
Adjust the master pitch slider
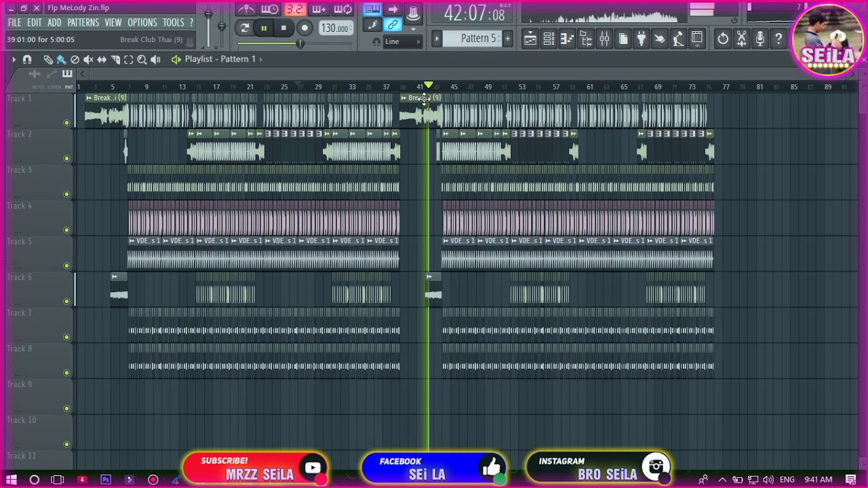tap(221, 26)
